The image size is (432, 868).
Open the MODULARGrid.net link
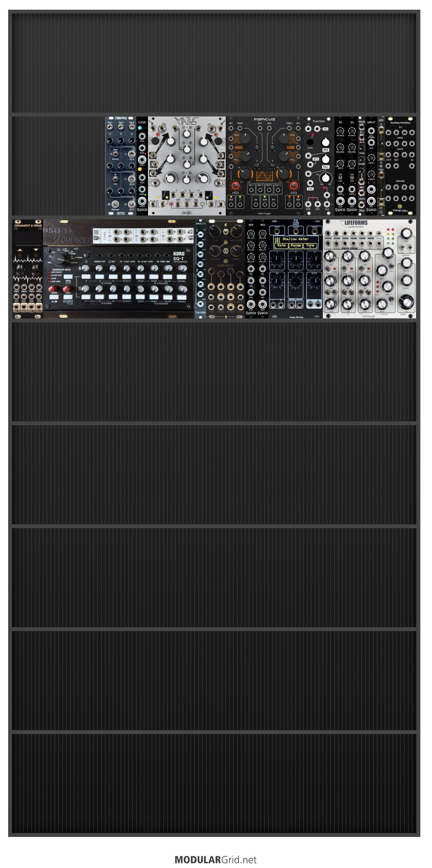click(216, 860)
